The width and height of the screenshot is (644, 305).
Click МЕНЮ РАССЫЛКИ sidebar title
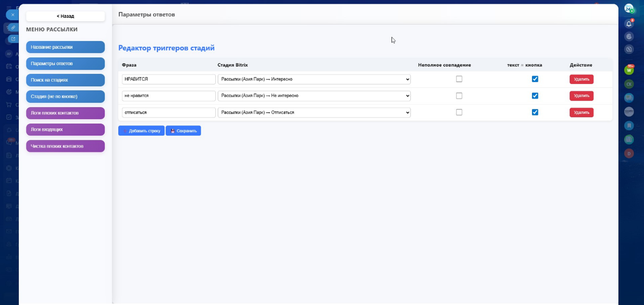[x=52, y=30]
